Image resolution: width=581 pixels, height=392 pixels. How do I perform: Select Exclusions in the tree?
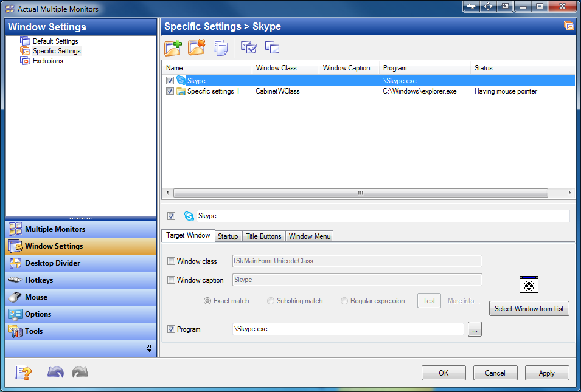[x=48, y=61]
